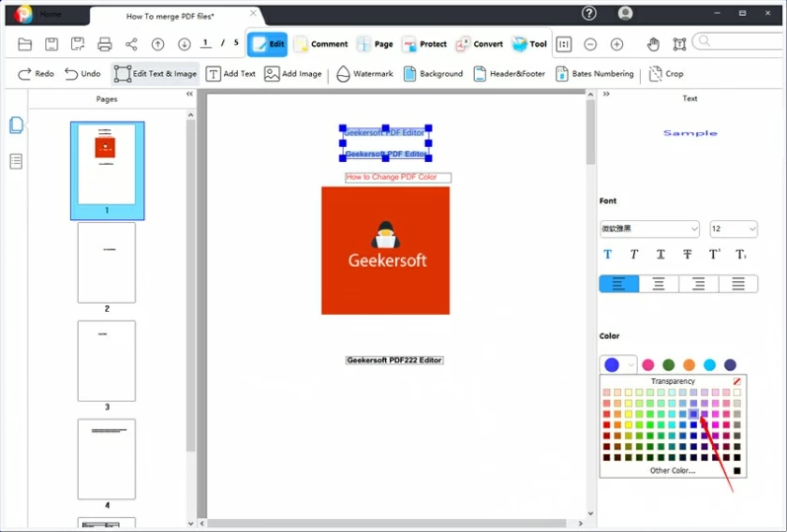Toggle underline text style
The width and height of the screenshot is (787, 532).
(x=661, y=255)
